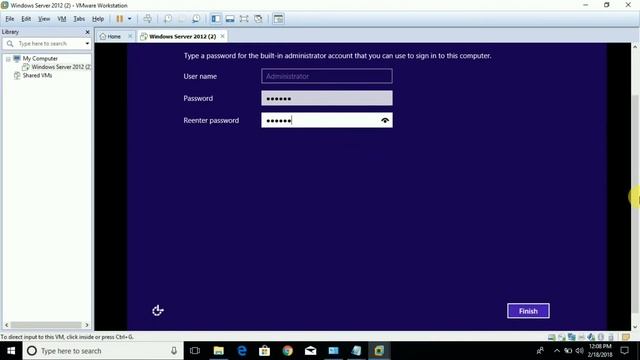Open the Windows Start menu
The width and height of the screenshot is (640, 360).
(x=11, y=351)
